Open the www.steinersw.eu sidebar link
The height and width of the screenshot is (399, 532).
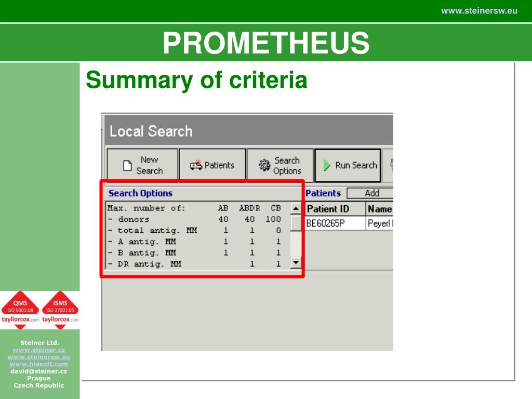pos(39,357)
